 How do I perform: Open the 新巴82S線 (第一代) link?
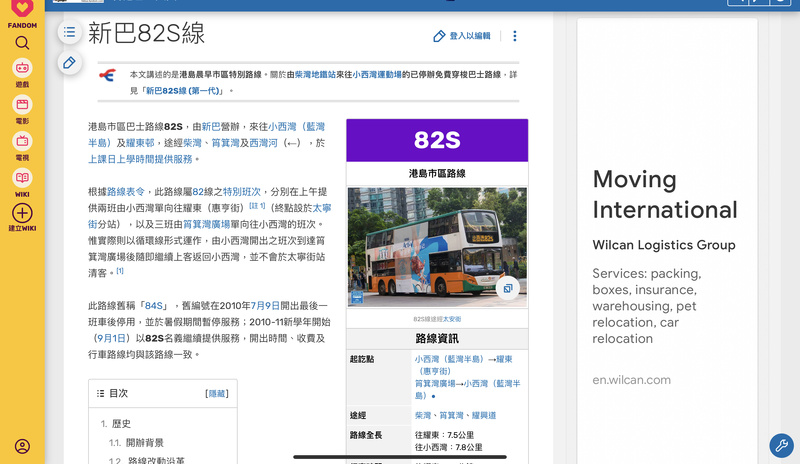[183, 91]
